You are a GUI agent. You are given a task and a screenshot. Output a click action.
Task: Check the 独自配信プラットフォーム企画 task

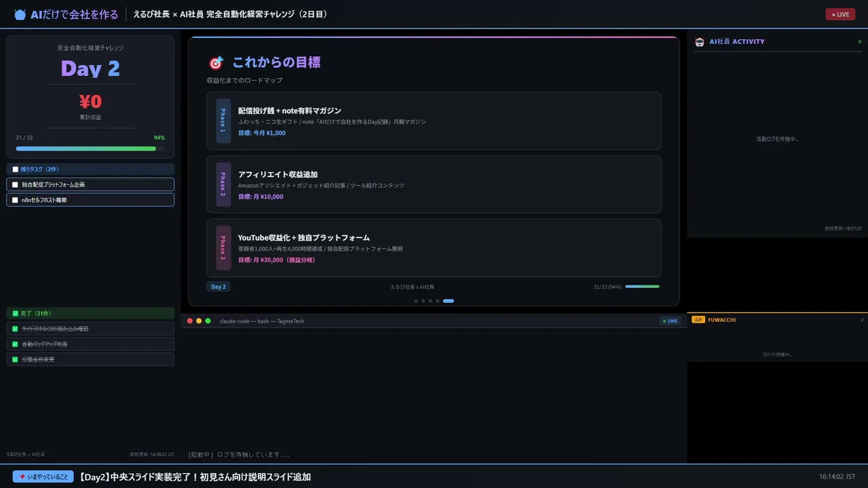click(15, 184)
